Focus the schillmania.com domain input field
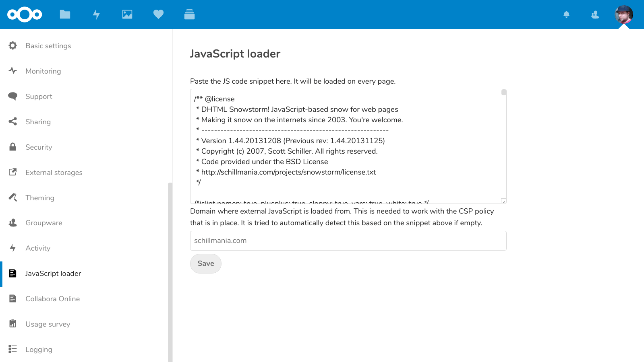This screenshot has height=362, width=644. coord(348,241)
